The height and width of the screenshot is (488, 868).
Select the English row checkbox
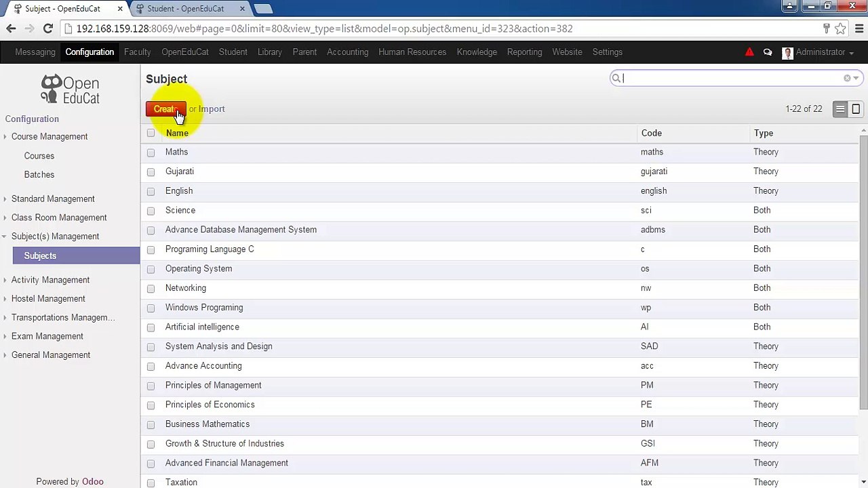[151, 192]
